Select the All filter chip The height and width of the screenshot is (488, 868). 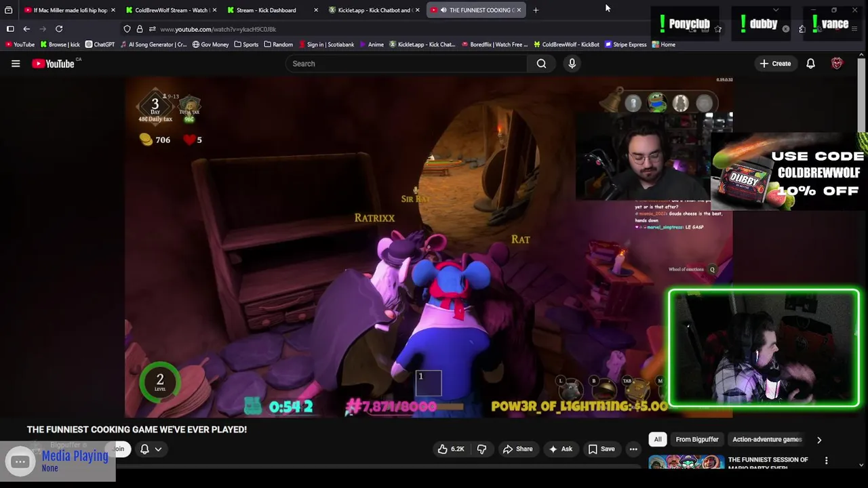658,439
